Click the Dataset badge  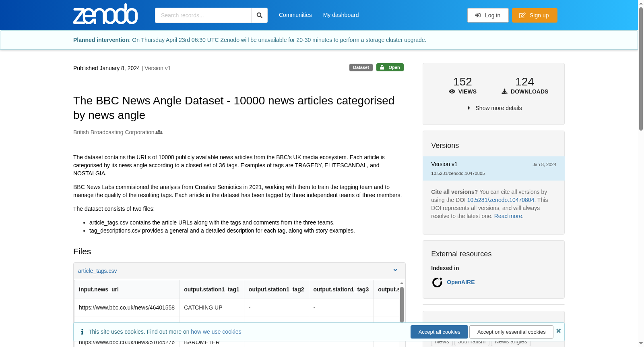(361, 67)
